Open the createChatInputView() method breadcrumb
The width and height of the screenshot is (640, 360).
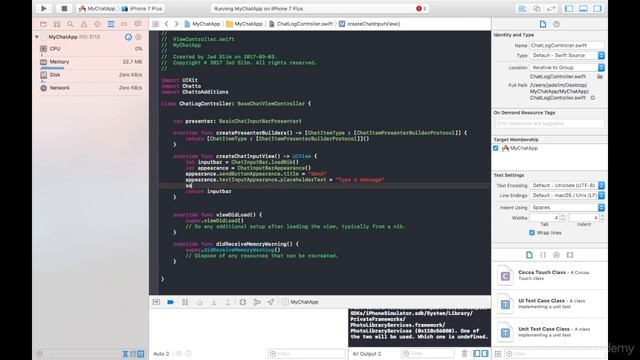(369, 24)
